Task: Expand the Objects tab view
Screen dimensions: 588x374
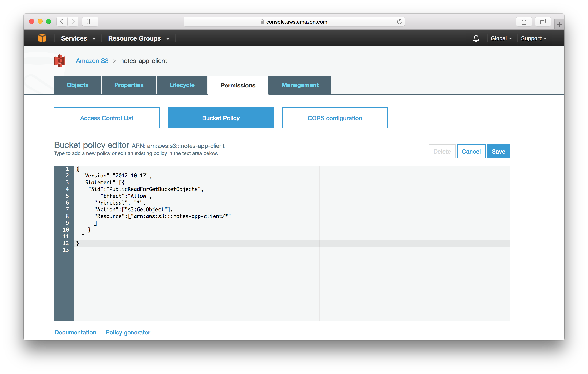Action: (x=78, y=85)
